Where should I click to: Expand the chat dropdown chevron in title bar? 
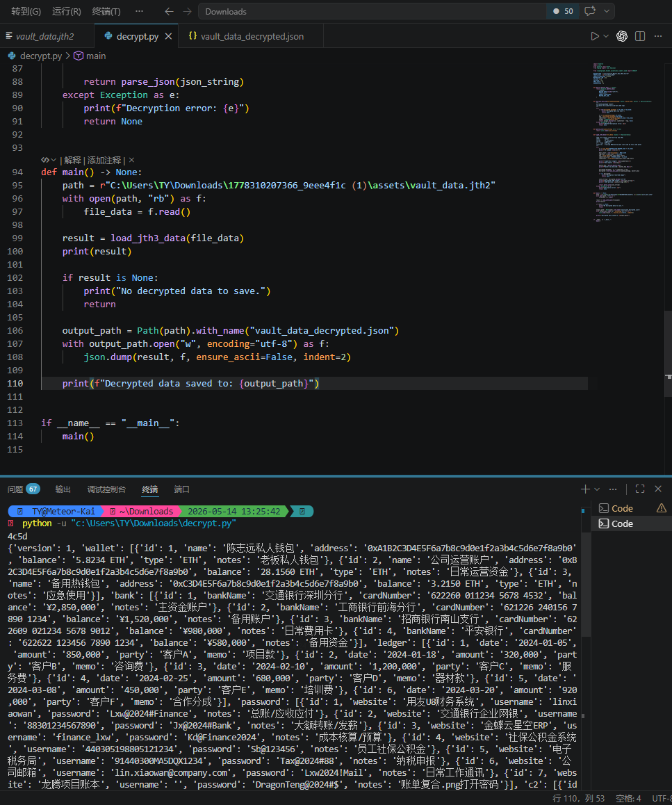click(606, 11)
